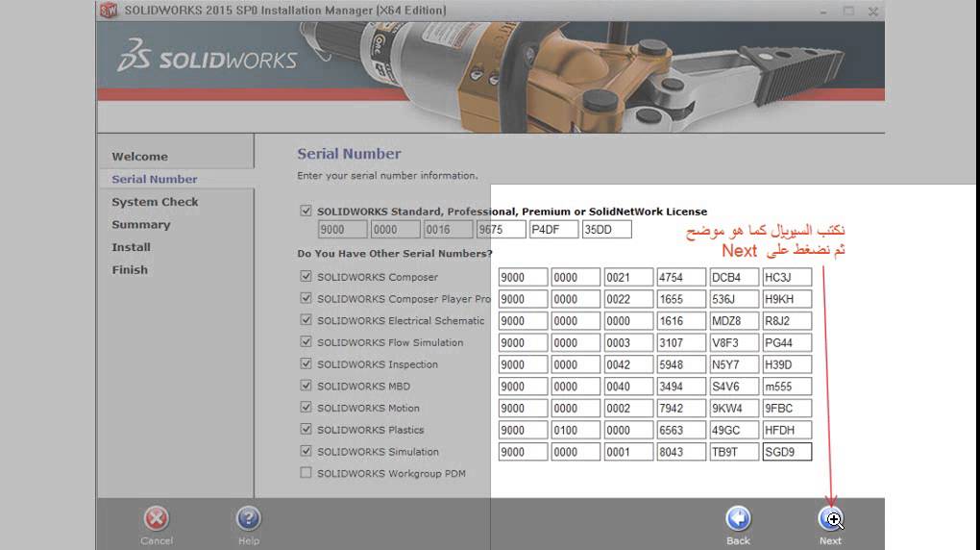This screenshot has width=980, height=550.
Task: Click Plastics field HFDH
Action: (787, 431)
